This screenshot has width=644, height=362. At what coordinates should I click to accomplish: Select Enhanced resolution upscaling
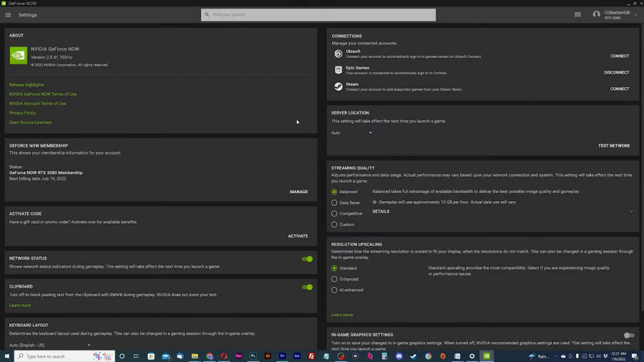[335, 279]
